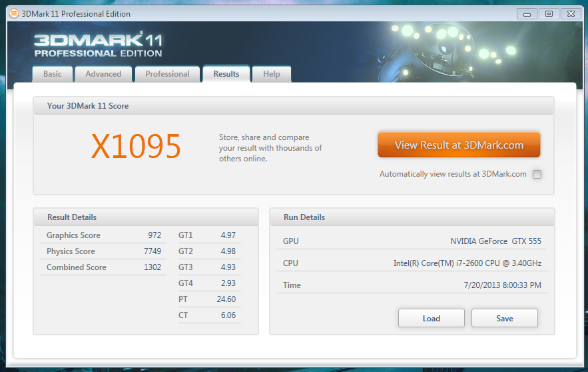Click the Save button
The width and height of the screenshot is (588, 372).
coord(504,318)
